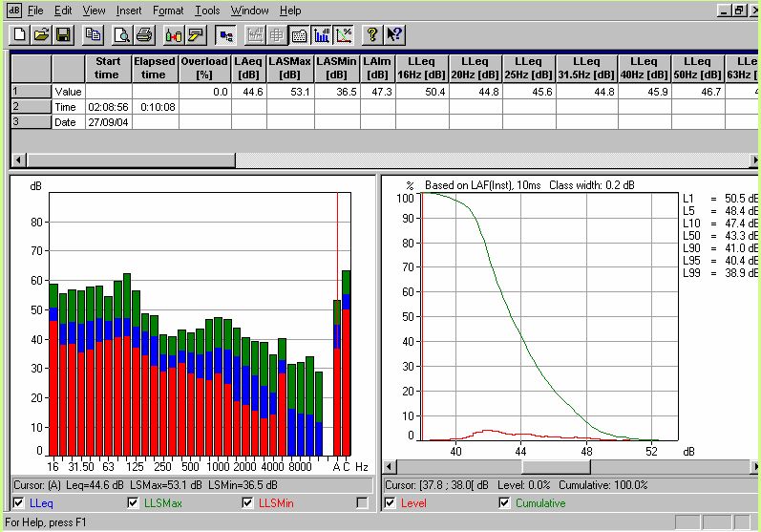Select row header 3 in the table
Screen dimensions: 761x532
click(32, 122)
